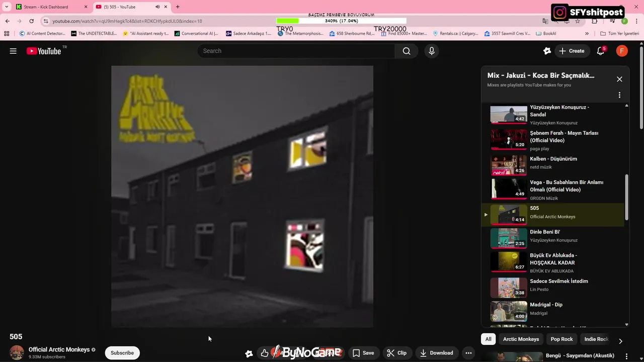Open Rentals.ca Calgary bookmark

tap(455, 34)
